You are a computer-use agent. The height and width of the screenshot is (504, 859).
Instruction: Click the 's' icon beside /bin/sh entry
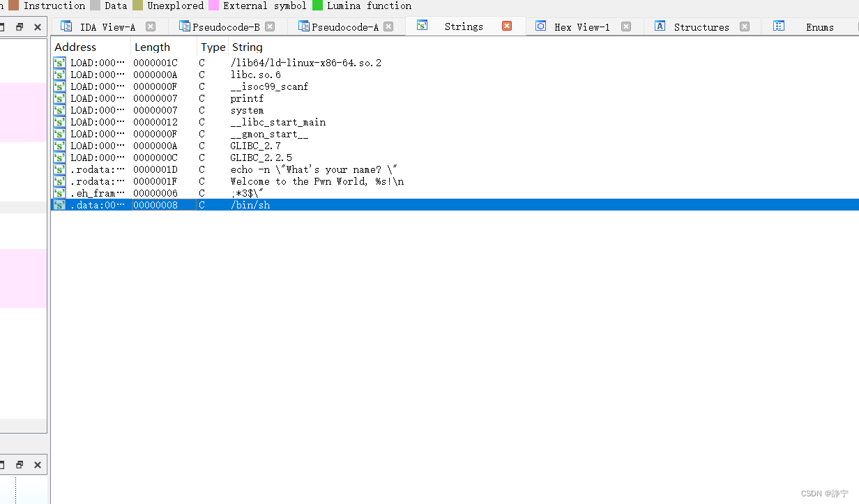tap(59, 204)
